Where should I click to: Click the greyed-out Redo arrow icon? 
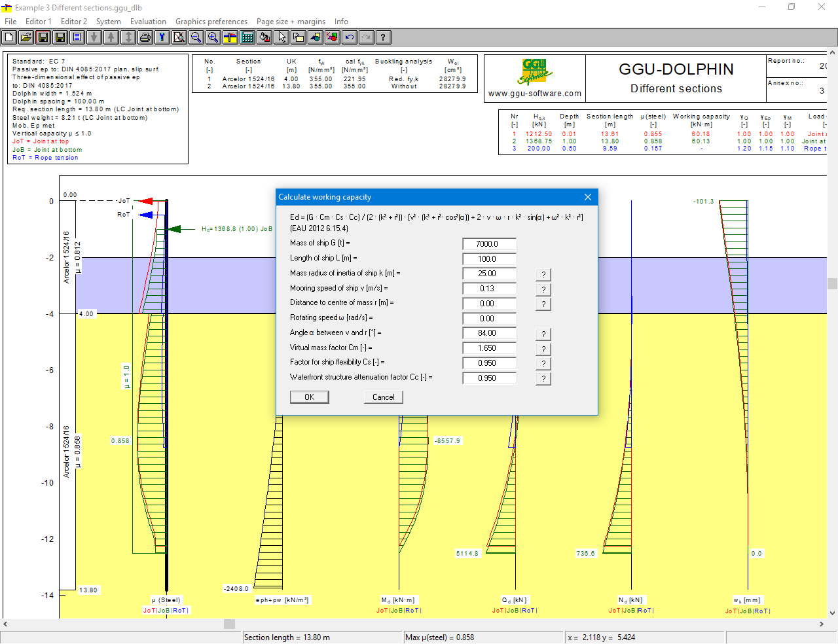pyautogui.click(x=367, y=37)
